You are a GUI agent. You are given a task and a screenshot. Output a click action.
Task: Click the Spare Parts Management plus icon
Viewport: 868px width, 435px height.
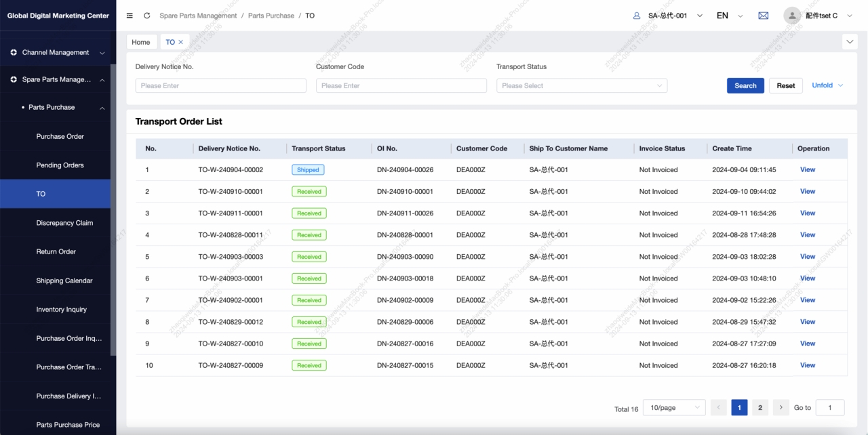[x=14, y=79]
